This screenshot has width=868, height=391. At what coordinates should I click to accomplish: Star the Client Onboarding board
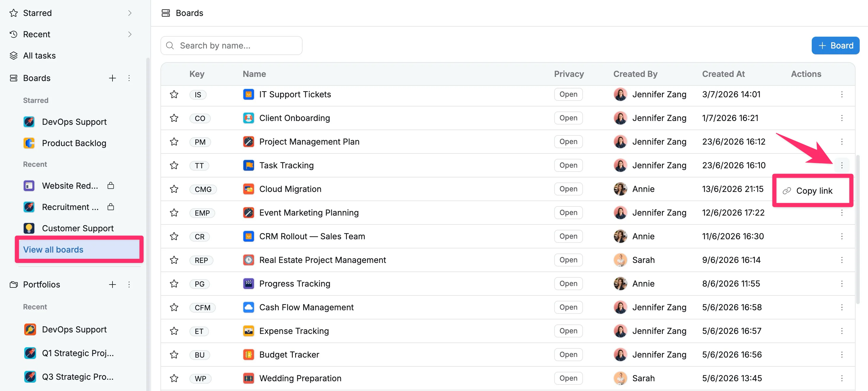tap(174, 118)
